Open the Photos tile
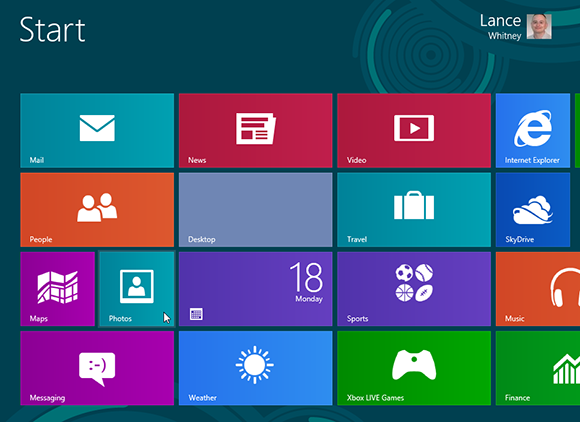Viewport: 580px width, 422px height. point(136,289)
